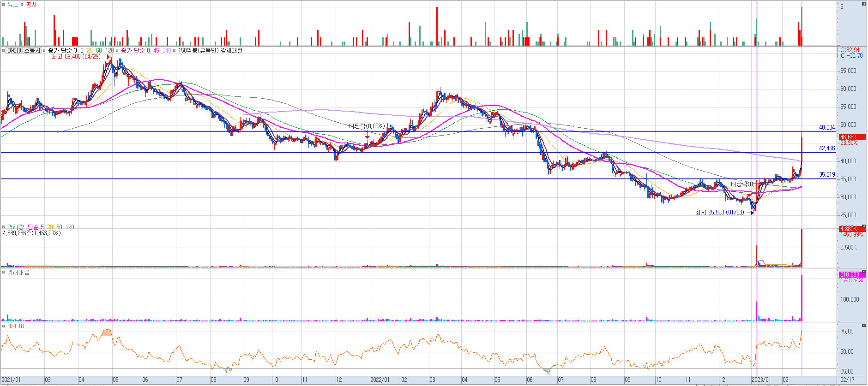Click the HC:-32,78 value

[x=850, y=55]
